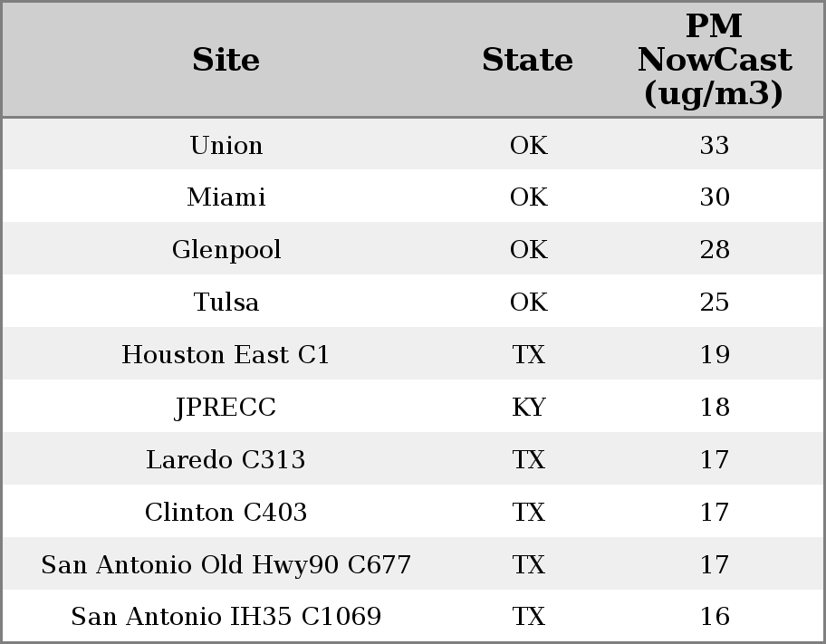Viewport: 826px width, 644px height.
Task: Click the Houston East C1 site
Action: click(226, 355)
